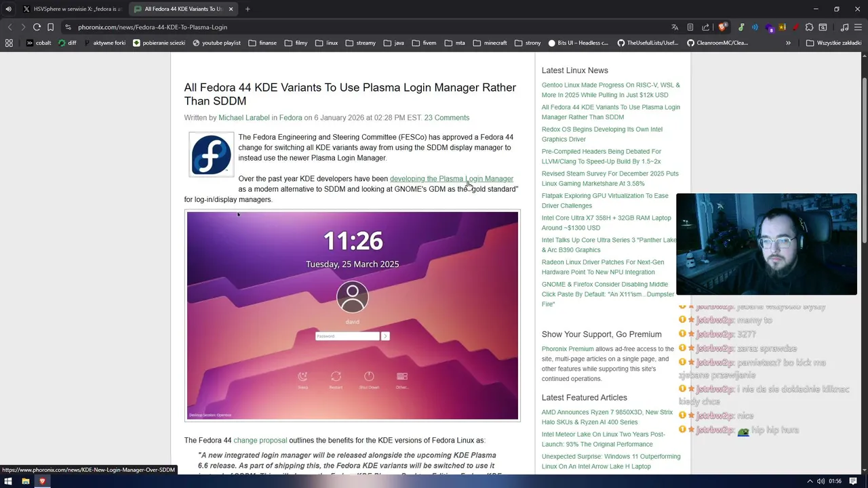Click the media control music note icon
Image resolution: width=868 pixels, height=488 pixels.
point(844,27)
